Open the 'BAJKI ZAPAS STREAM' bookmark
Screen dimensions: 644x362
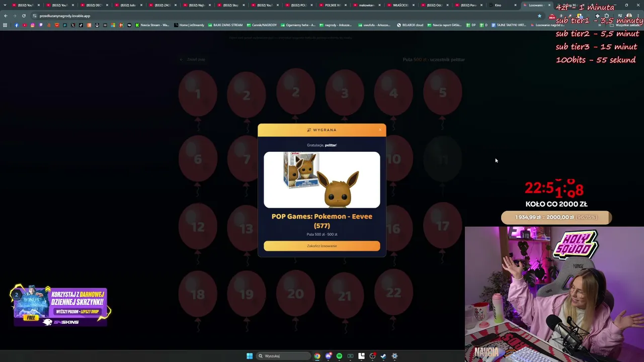225,25
